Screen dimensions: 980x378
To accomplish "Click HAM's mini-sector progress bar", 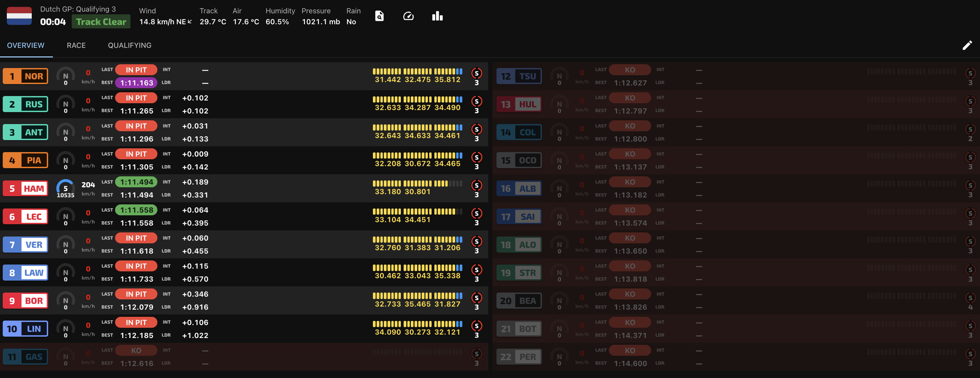I will click(418, 184).
